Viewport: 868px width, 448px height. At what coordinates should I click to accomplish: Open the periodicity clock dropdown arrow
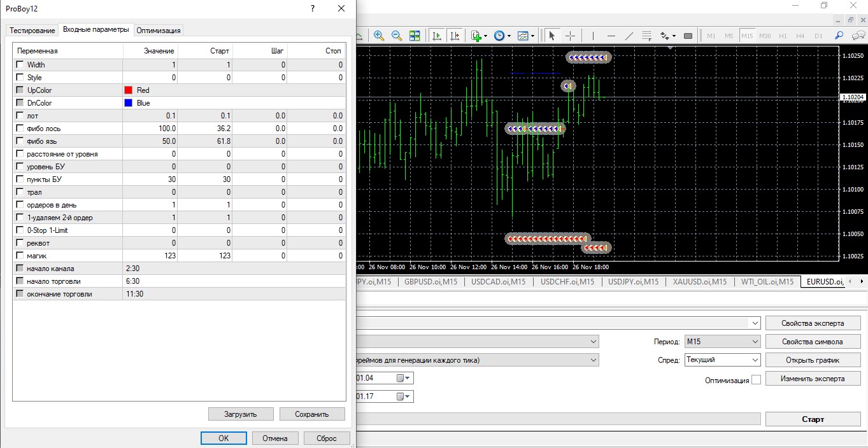pos(509,36)
